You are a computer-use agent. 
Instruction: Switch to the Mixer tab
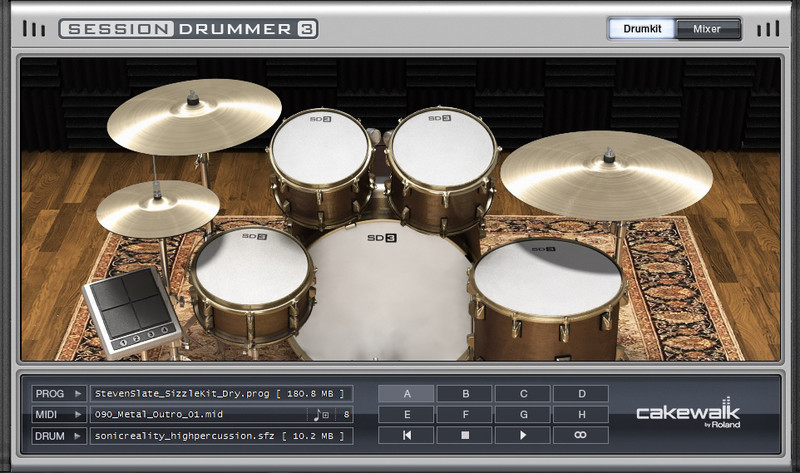point(707,29)
